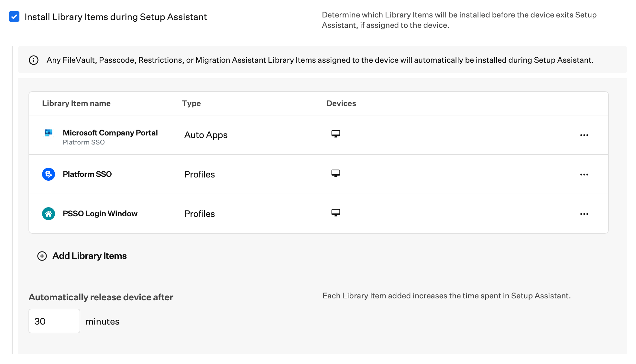Viewport: 636px width, 364px height.
Task: Click Profiles type in Platform SSO row
Action: point(200,174)
